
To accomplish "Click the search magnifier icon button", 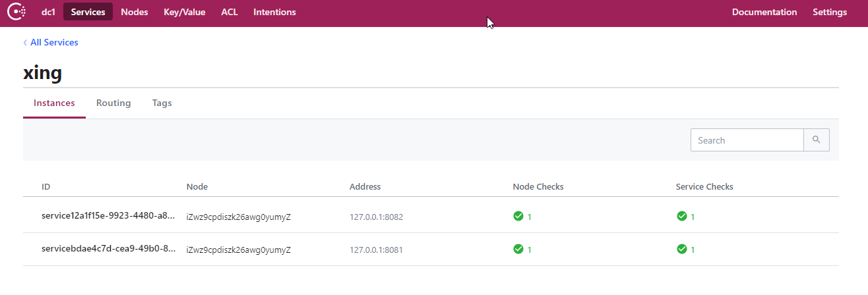I will tap(816, 140).
